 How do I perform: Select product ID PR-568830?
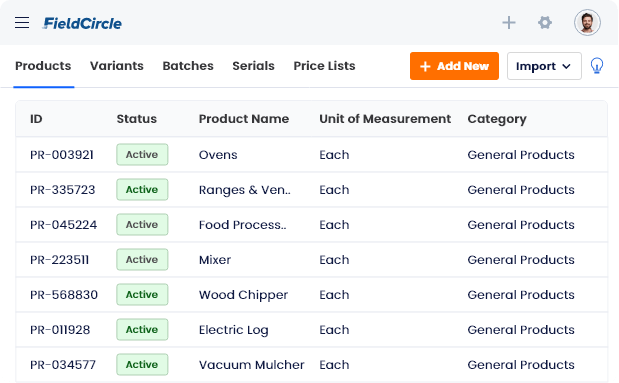pos(64,295)
